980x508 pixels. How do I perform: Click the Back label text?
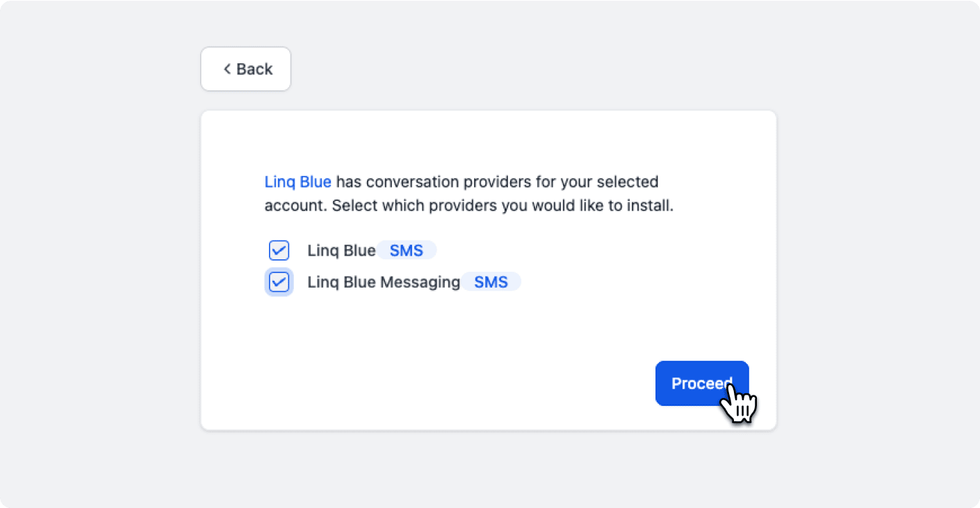[254, 69]
